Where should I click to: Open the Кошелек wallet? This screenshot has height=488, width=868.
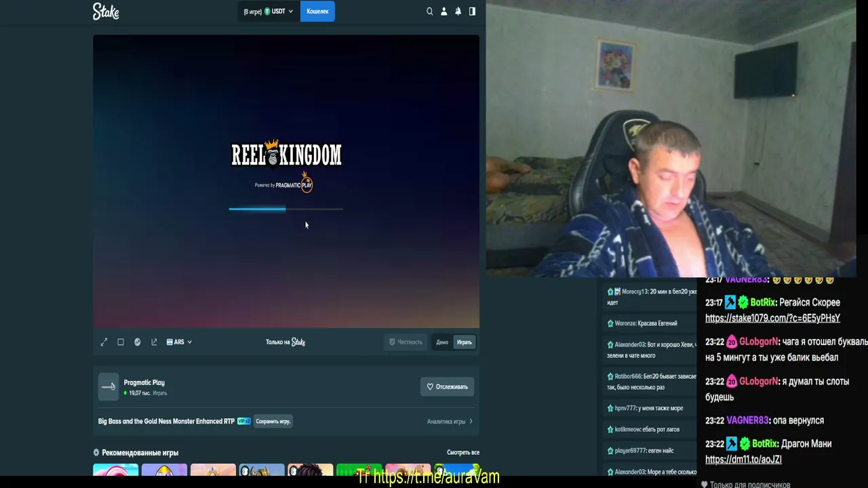point(317,12)
